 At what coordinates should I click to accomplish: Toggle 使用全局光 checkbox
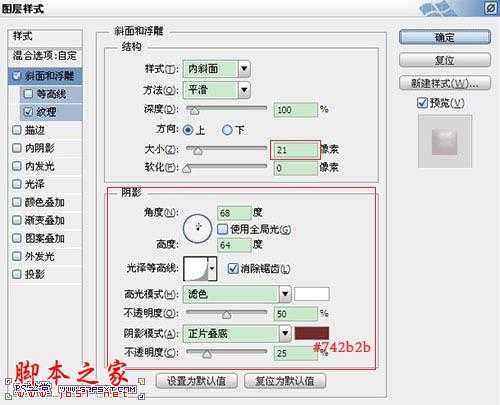(x=222, y=229)
